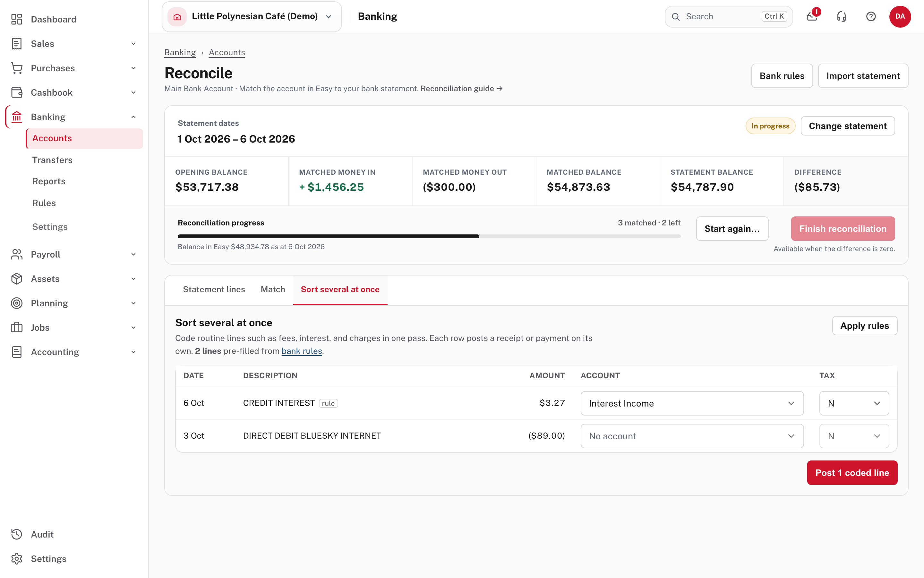Click the Payroll people icon
Viewport: 924px width, 578px height.
click(16, 254)
